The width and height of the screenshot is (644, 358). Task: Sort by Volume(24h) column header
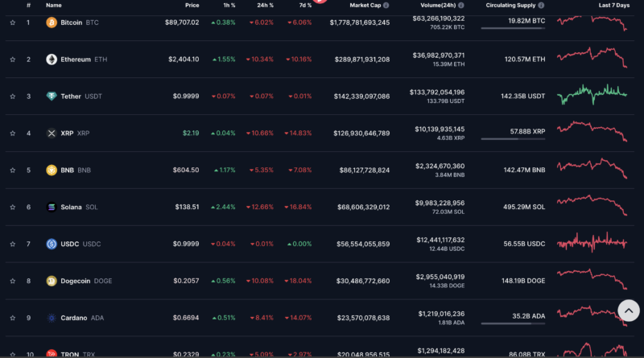point(438,6)
